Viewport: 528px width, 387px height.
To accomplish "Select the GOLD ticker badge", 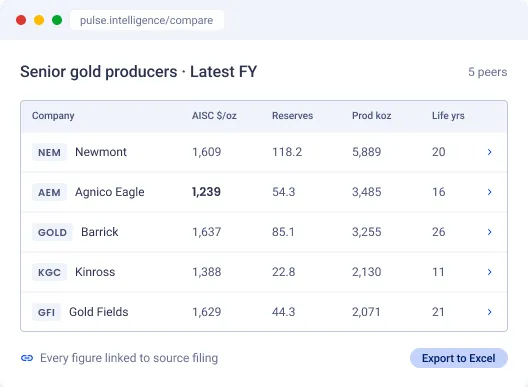I will pyautogui.click(x=52, y=232).
